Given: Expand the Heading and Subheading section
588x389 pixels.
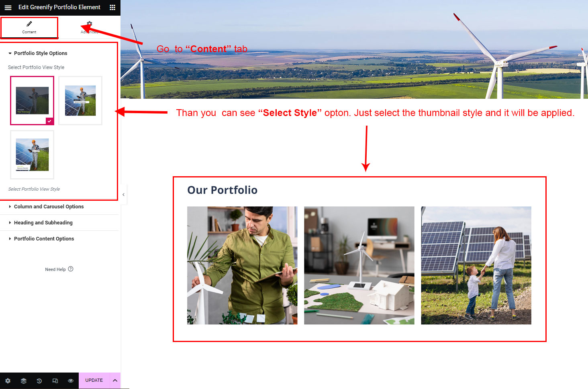Looking at the screenshot, I should 43,223.
